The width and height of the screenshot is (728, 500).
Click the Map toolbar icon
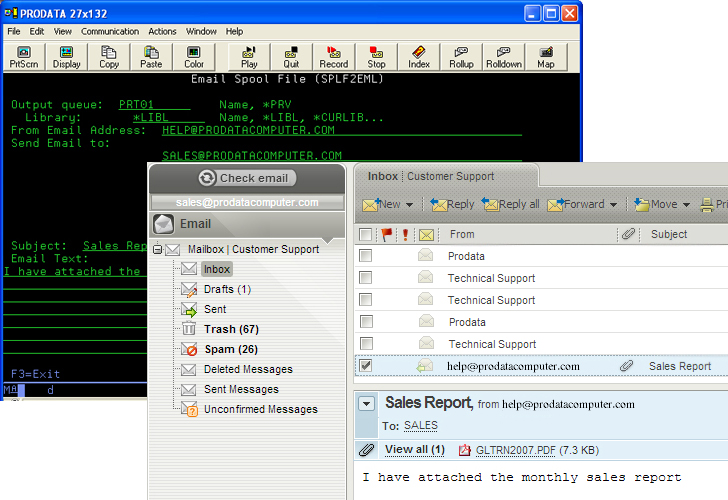click(546, 57)
